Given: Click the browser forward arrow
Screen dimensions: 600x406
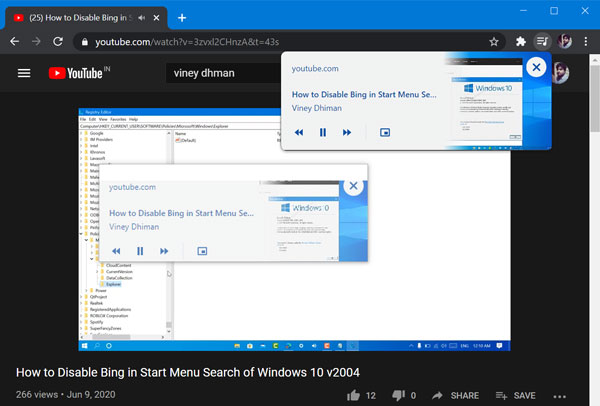Looking at the screenshot, I should pyautogui.click(x=36, y=41).
